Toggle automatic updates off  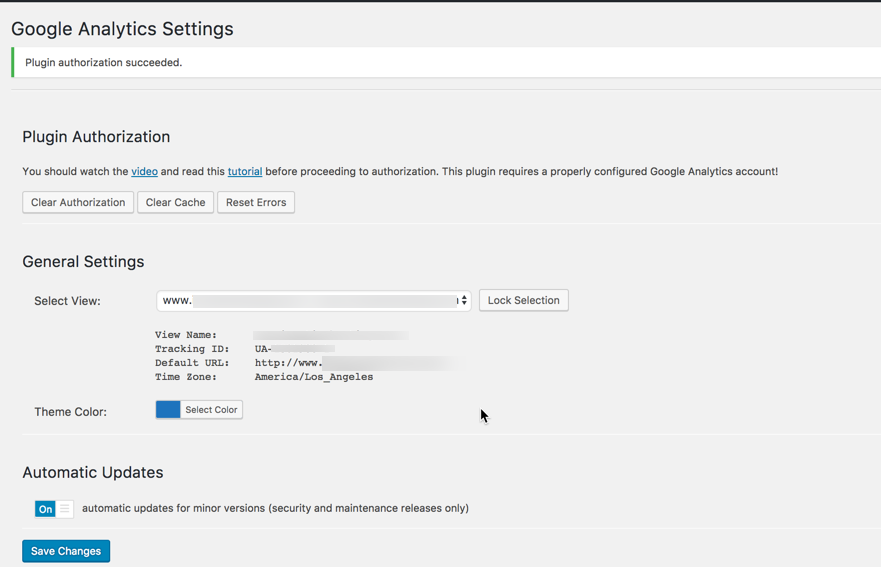coord(54,509)
